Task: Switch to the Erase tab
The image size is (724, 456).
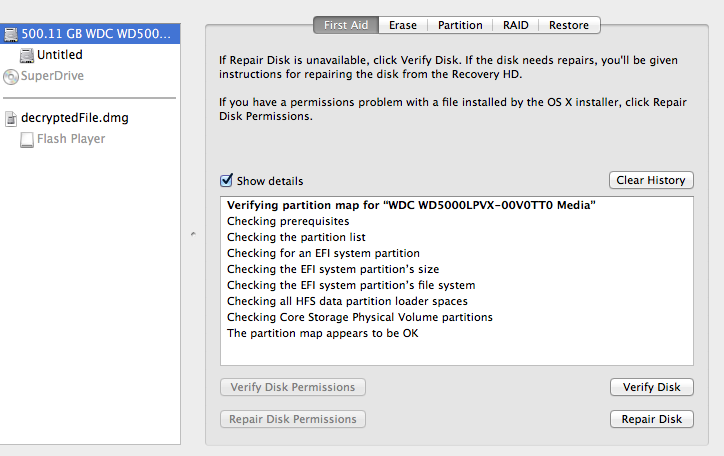Action: coord(403,25)
